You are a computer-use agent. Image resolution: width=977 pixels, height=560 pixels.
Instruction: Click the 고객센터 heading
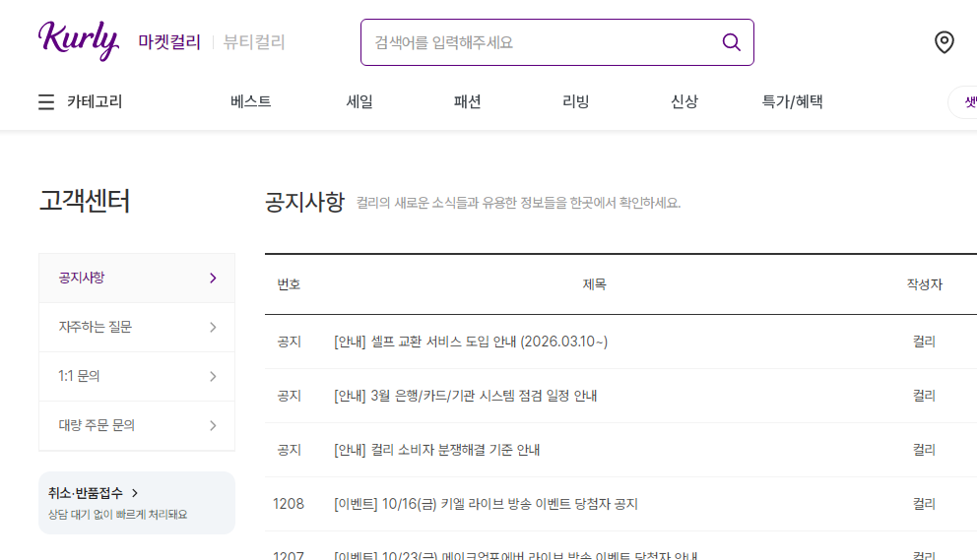(x=85, y=201)
